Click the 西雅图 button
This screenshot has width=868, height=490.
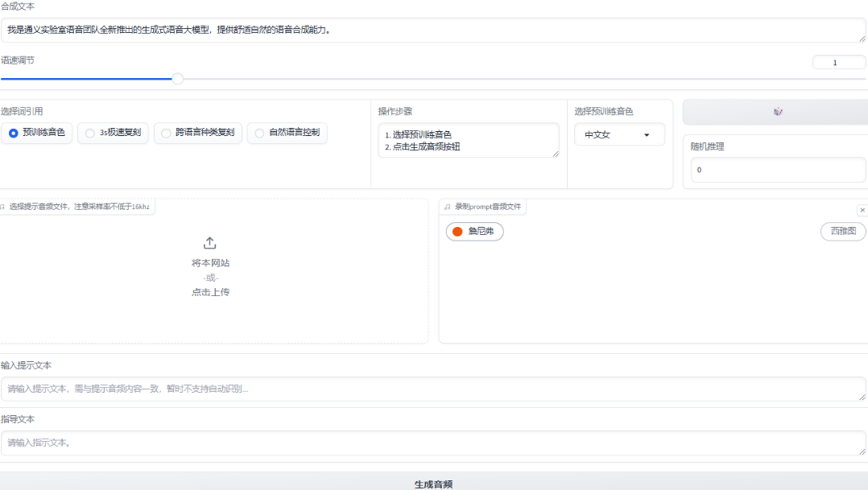coord(842,231)
